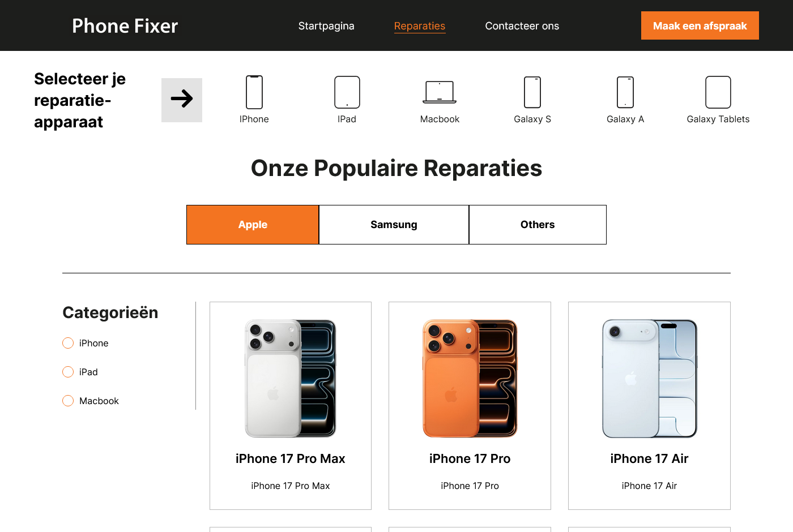Select the iPhone category radio button
The height and width of the screenshot is (532, 793).
pos(68,343)
